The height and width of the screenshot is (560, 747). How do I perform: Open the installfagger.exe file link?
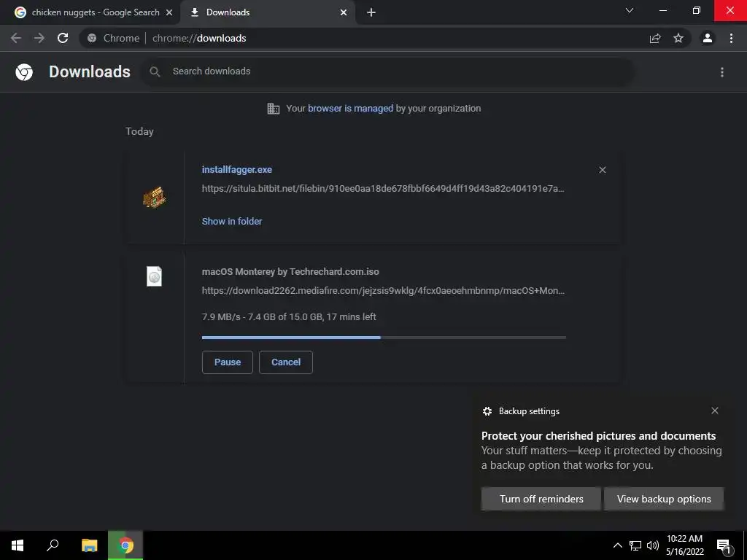click(237, 169)
